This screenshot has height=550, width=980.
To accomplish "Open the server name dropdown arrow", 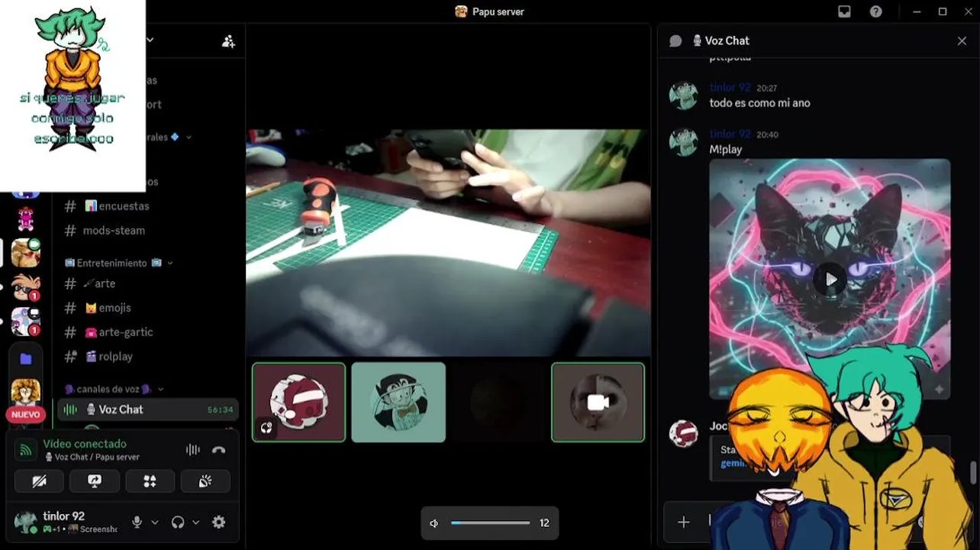I will coord(150,40).
